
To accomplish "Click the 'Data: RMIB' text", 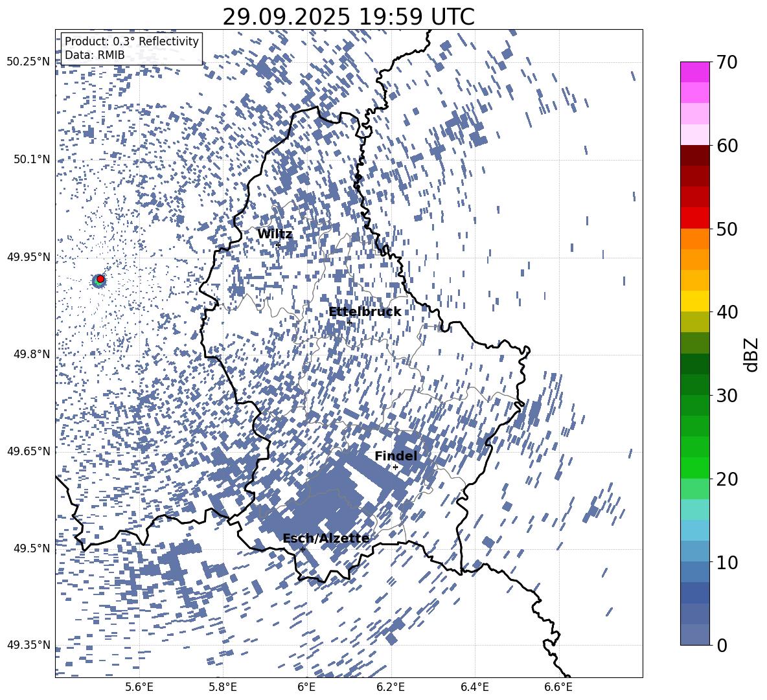I will tap(95, 55).
